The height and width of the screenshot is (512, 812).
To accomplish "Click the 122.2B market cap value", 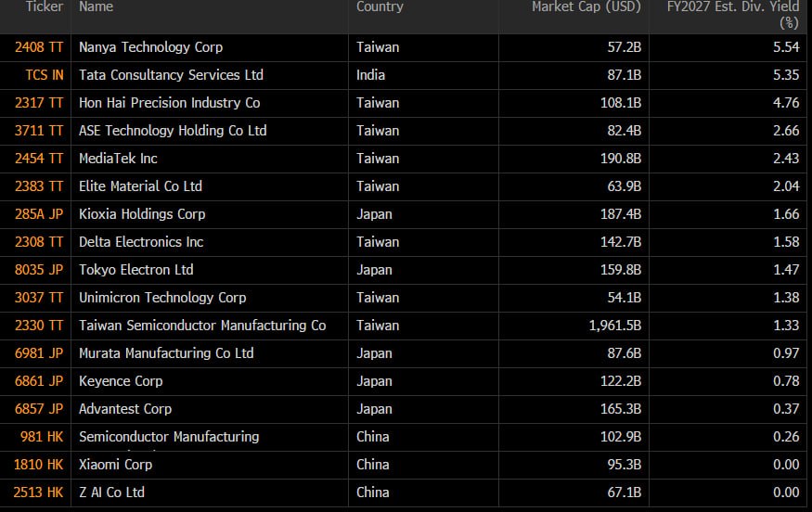I will (x=621, y=381).
